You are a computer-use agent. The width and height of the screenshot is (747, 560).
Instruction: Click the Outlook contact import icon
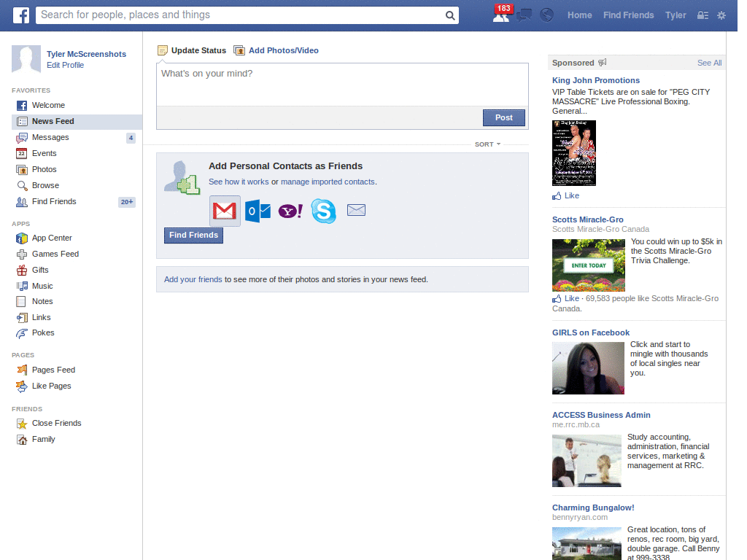(x=258, y=211)
